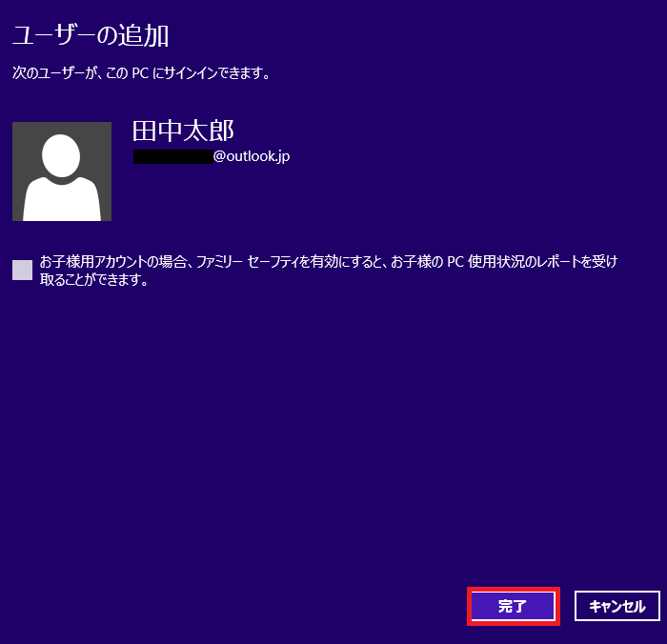
Task: Click the 完了 button to finish
Action: (x=513, y=606)
